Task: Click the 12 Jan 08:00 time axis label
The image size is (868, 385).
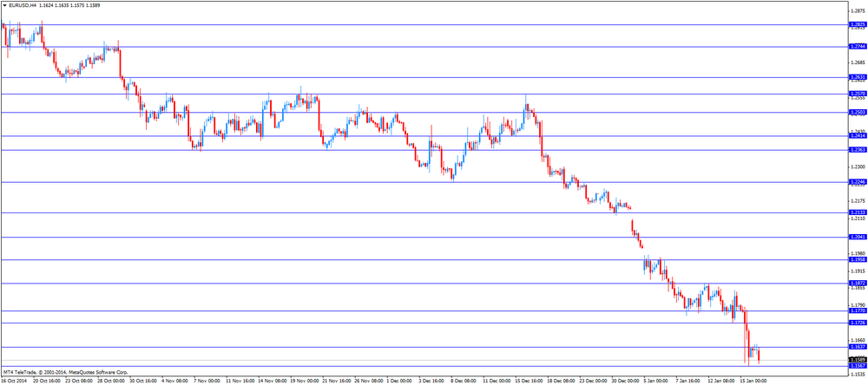Action: point(722,382)
